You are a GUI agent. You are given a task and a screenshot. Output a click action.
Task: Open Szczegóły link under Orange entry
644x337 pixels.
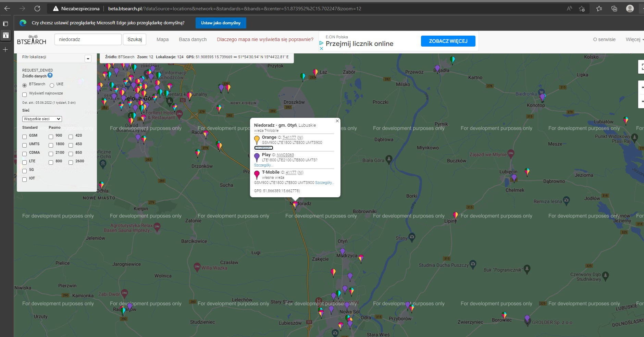click(263, 148)
